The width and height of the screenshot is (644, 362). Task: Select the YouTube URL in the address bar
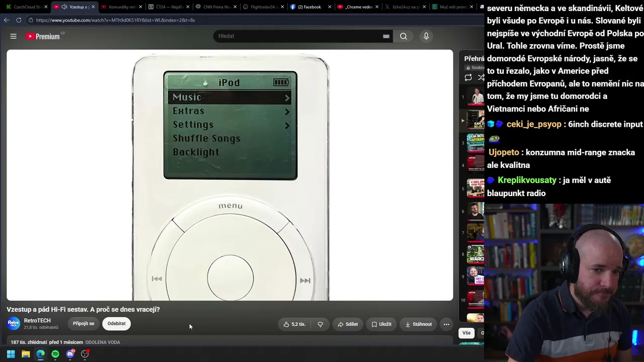[116, 20]
